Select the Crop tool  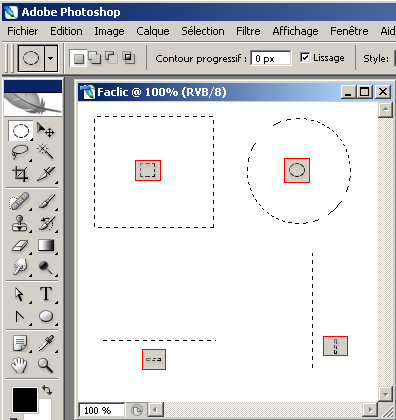click(x=20, y=174)
